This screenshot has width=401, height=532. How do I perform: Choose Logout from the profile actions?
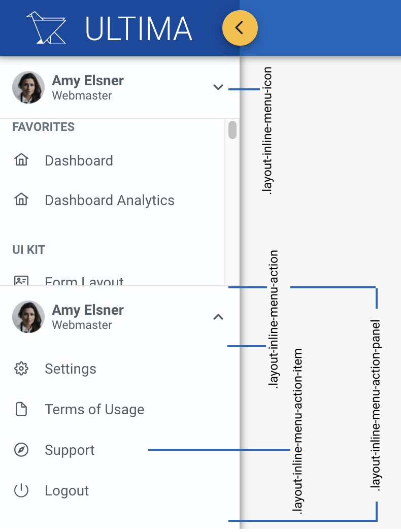[x=66, y=490]
